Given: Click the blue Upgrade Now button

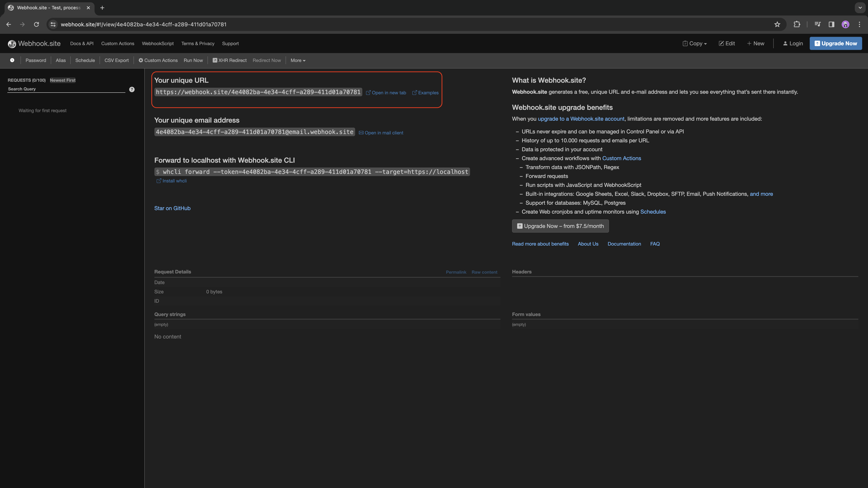Looking at the screenshot, I should pyautogui.click(x=836, y=43).
